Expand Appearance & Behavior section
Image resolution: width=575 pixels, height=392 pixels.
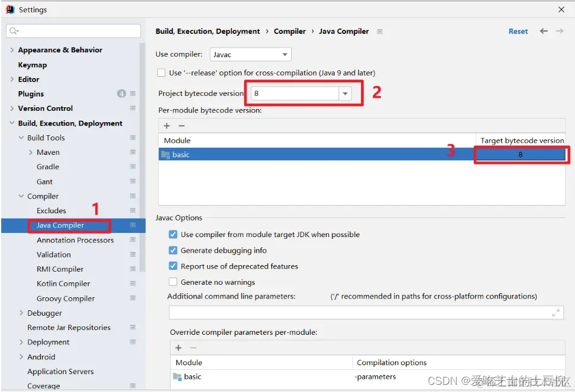click(12, 50)
